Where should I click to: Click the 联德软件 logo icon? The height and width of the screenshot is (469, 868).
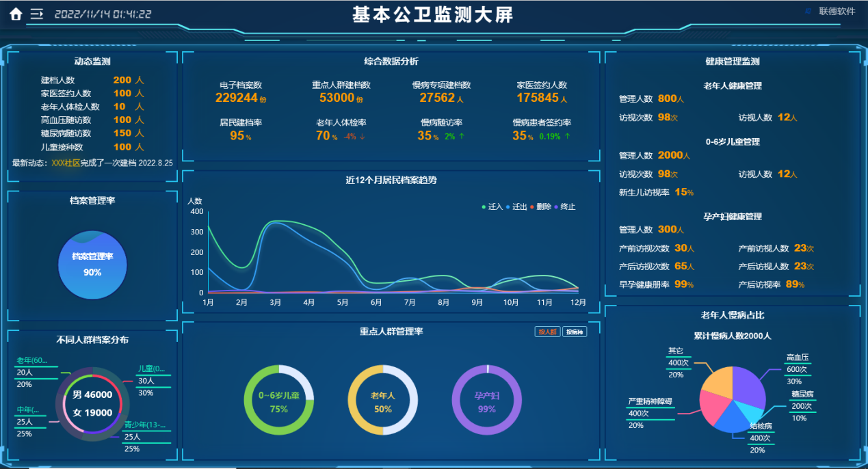[808, 12]
